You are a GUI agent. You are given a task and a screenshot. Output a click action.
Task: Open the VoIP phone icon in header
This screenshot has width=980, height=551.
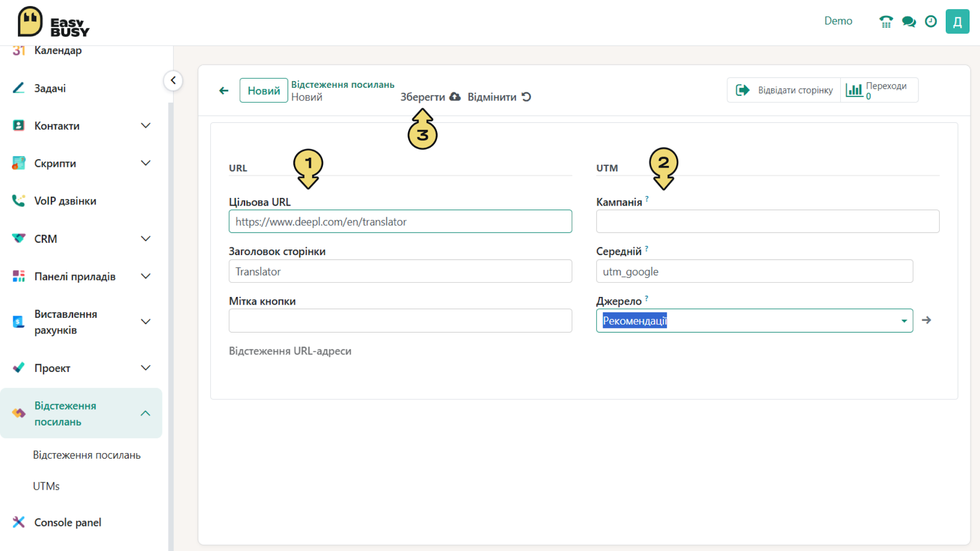[886, 21]
